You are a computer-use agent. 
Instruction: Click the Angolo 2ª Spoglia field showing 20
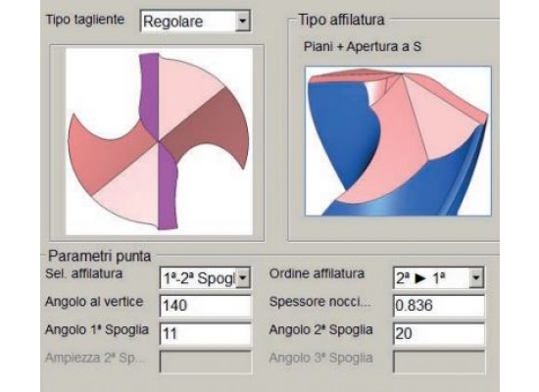coord(439,333)
